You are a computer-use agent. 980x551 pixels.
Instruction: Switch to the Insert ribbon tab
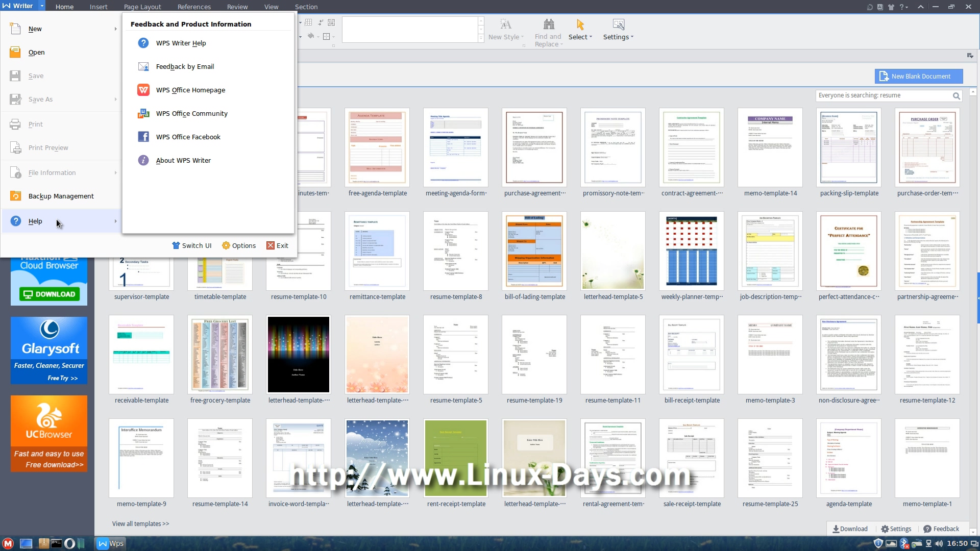(99, 7)
